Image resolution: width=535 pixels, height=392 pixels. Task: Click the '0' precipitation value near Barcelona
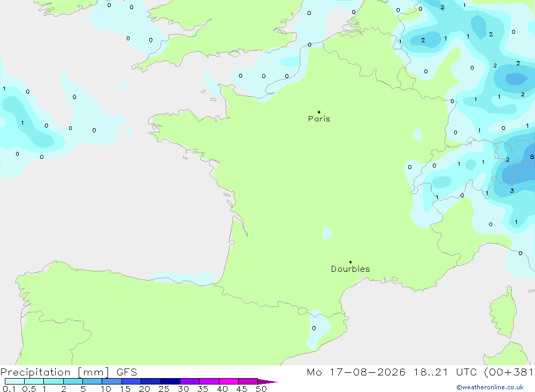pyautogui.click(x=314, y=328)
